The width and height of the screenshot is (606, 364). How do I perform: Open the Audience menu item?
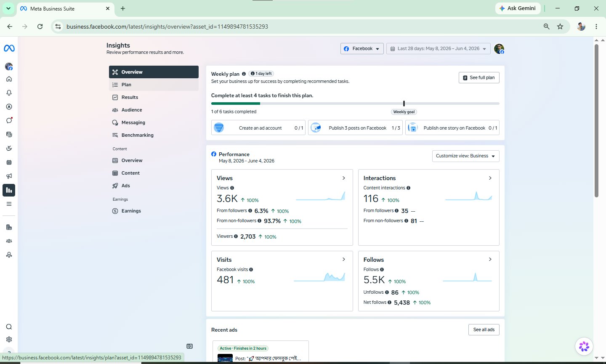pos(154,110)
